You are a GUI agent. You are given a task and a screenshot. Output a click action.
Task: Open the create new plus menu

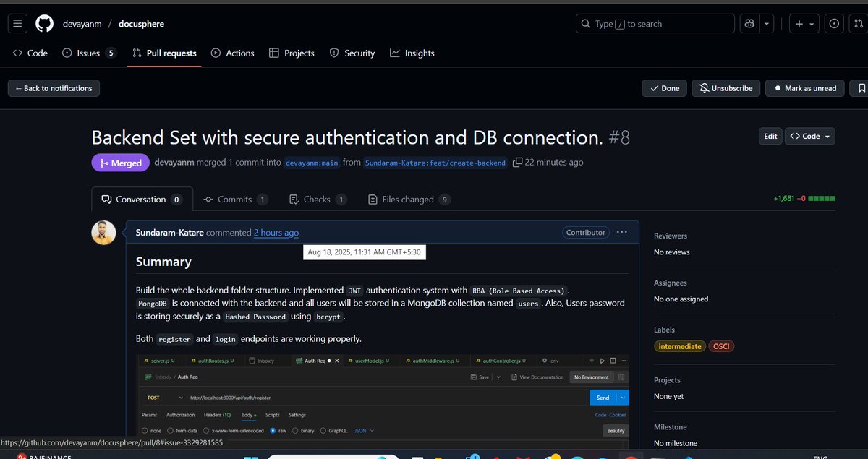click(804, 24)
